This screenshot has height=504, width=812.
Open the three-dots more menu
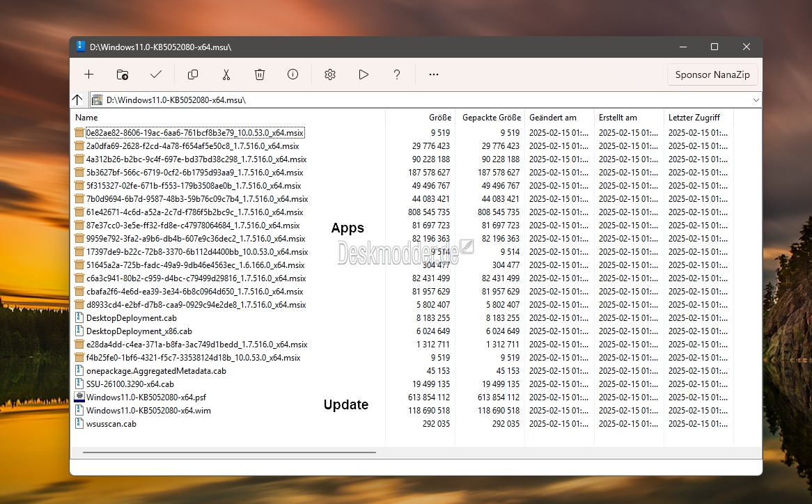pos(434,74)
